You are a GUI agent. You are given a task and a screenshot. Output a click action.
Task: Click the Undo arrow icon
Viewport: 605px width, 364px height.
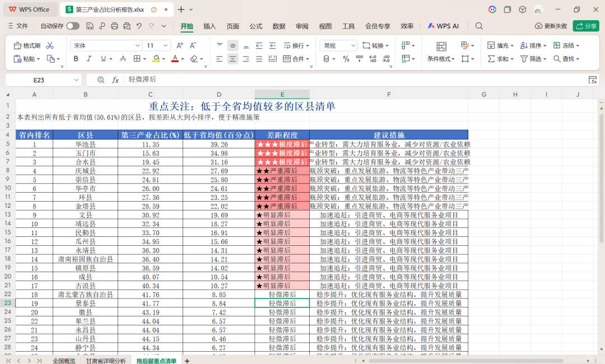click(x=139, y=26)
